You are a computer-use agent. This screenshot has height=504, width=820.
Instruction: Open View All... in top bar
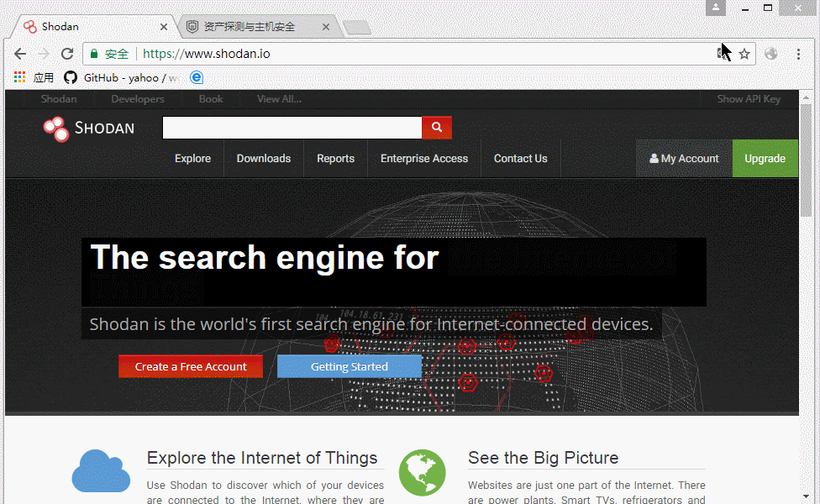(x=279, y=99)
